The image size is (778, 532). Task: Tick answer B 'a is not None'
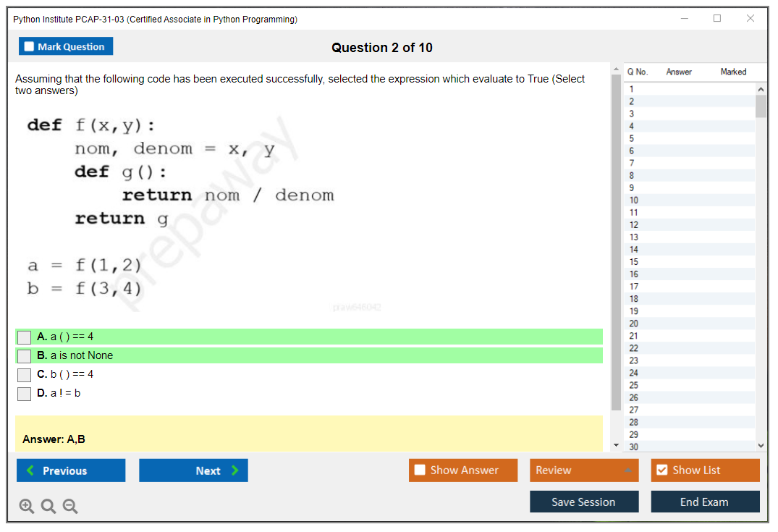click(x=25, y=356)
